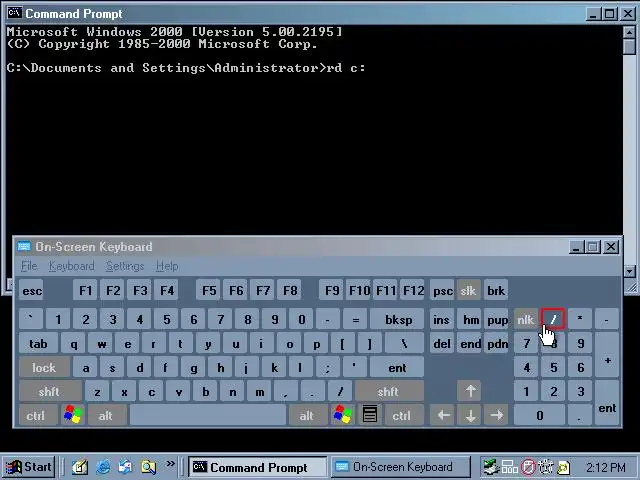Click the down arrow key
Viewport: 640px width, 480px height.
click(x=470, y=415)
